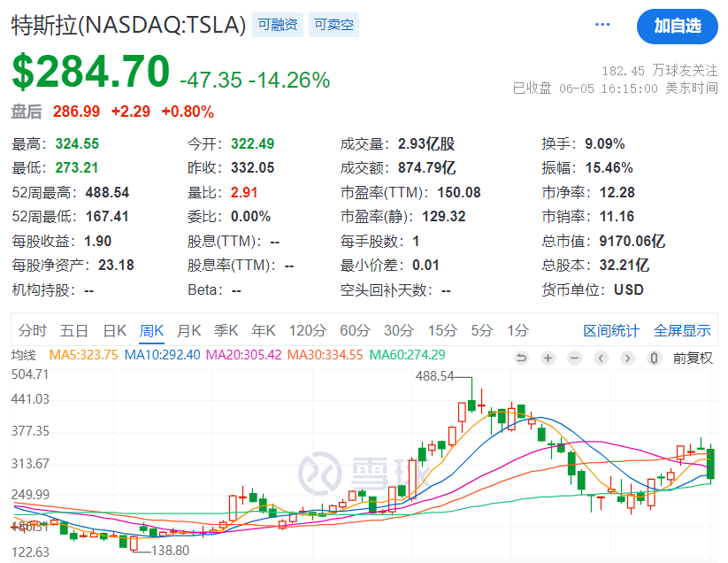Screen dimensions: 728x563
Task: Click the 138.80 low label on chart
Action: pos(170,551)
